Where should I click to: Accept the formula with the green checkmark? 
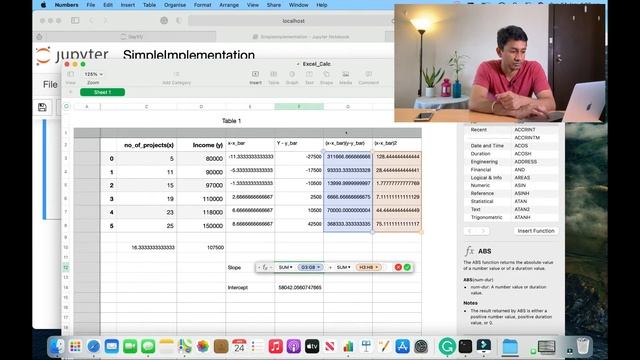pyautogui.click(x=407, y=267)
